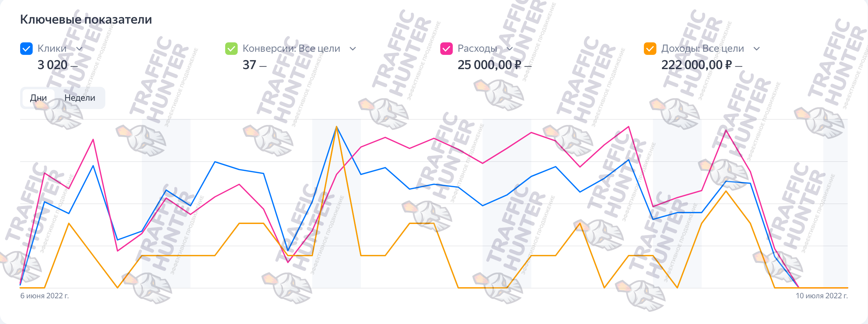Click the highest peak of the orange line
Image resolution: width=868 pixels, height=324 pixels.
[x=336, y=127]
